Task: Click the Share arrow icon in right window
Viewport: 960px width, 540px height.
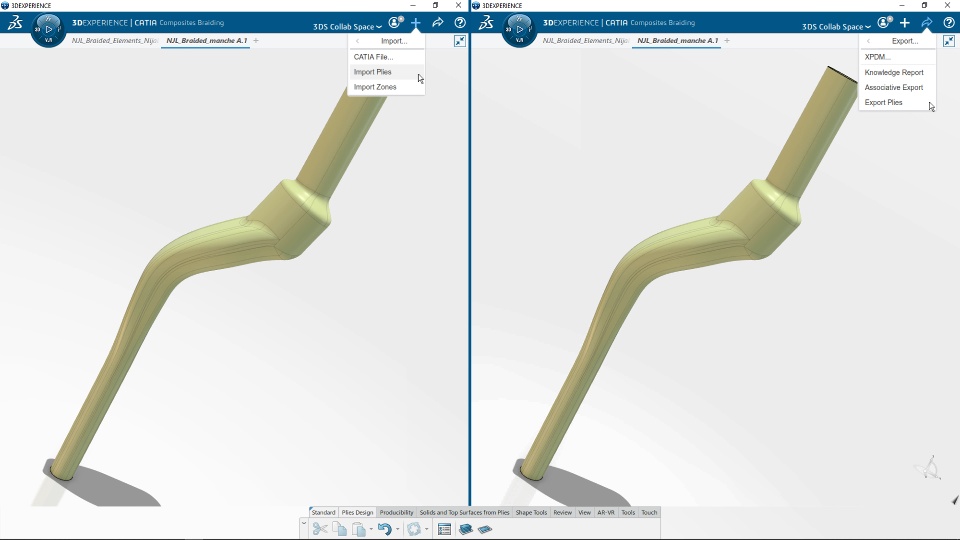Action: pos(927,23)
